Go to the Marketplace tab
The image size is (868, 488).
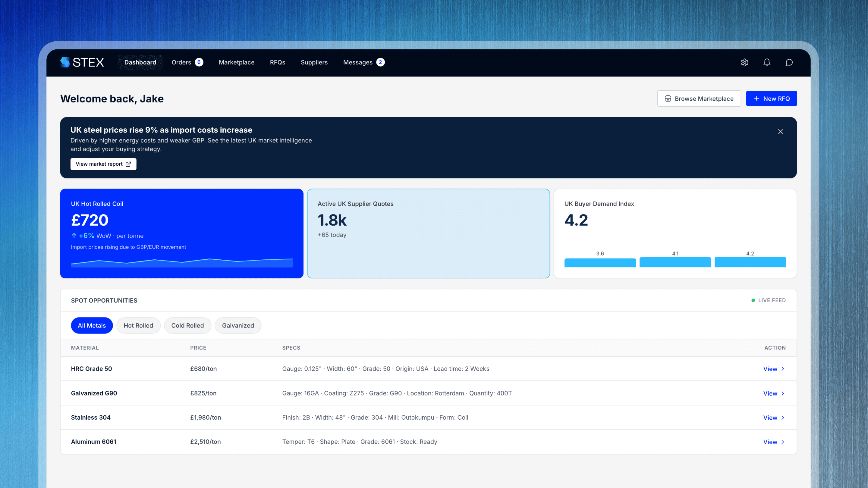(237, 62)
